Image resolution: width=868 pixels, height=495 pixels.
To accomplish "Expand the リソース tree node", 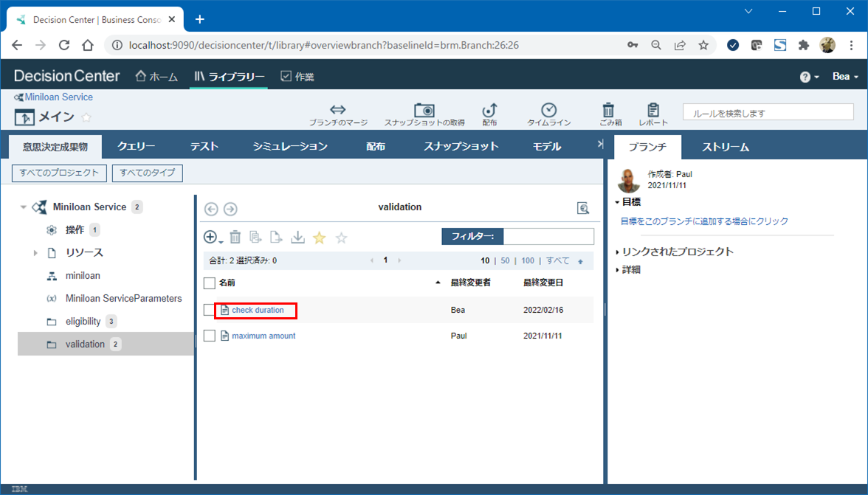I will tap(35, 253).
